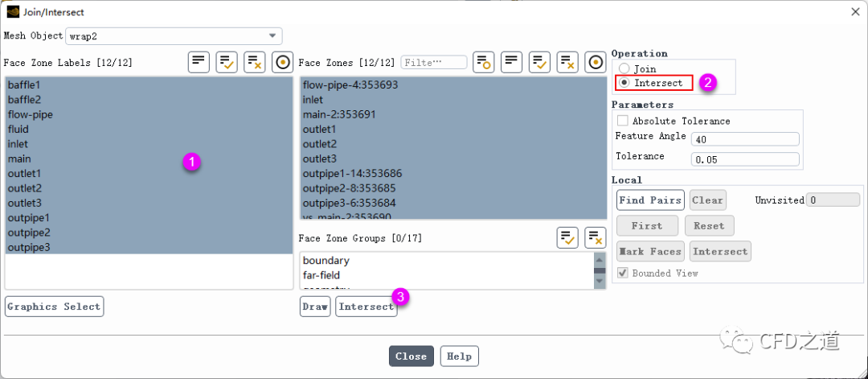Click the Tolerance input field
This screenshot has width=868, height=379.
point(745,159)
